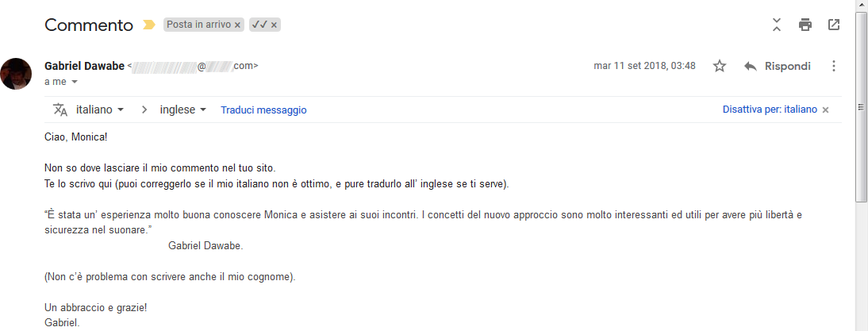This screenshot has width=868, height=331.
Task: Click Gabriel Dawabe's profile avatar
Action: point(16,74)
